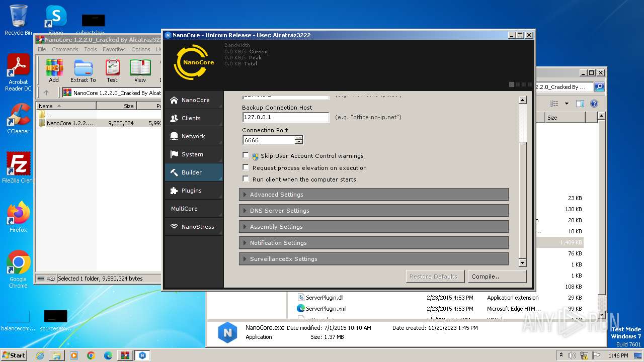Open CCleaner desktop icon

point(18,119)
